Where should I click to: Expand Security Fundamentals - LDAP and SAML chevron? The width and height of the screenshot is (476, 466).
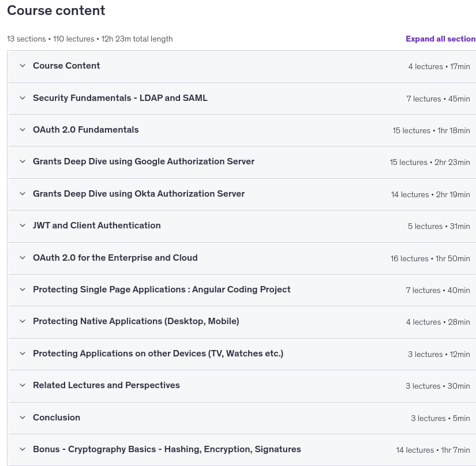pos(23,97)
